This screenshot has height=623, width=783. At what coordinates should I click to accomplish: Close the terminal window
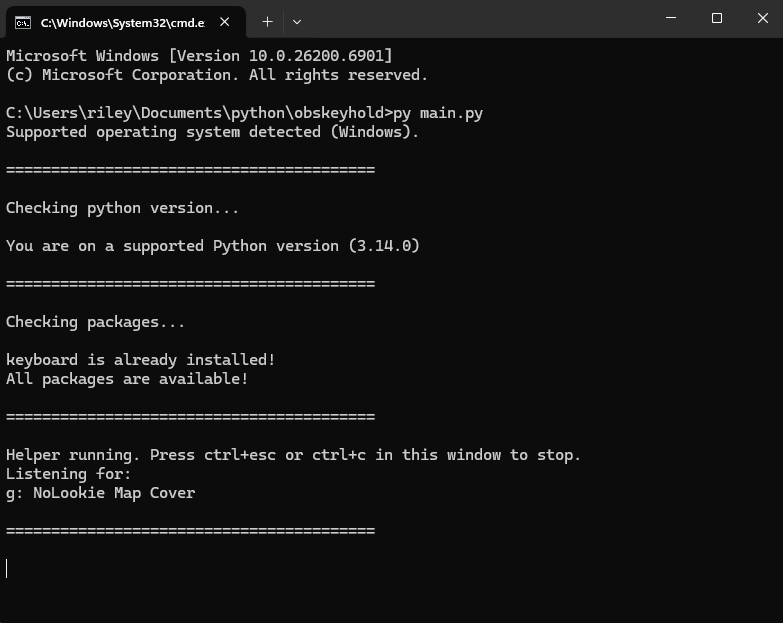pyautogui.click(x=759, y=18)
